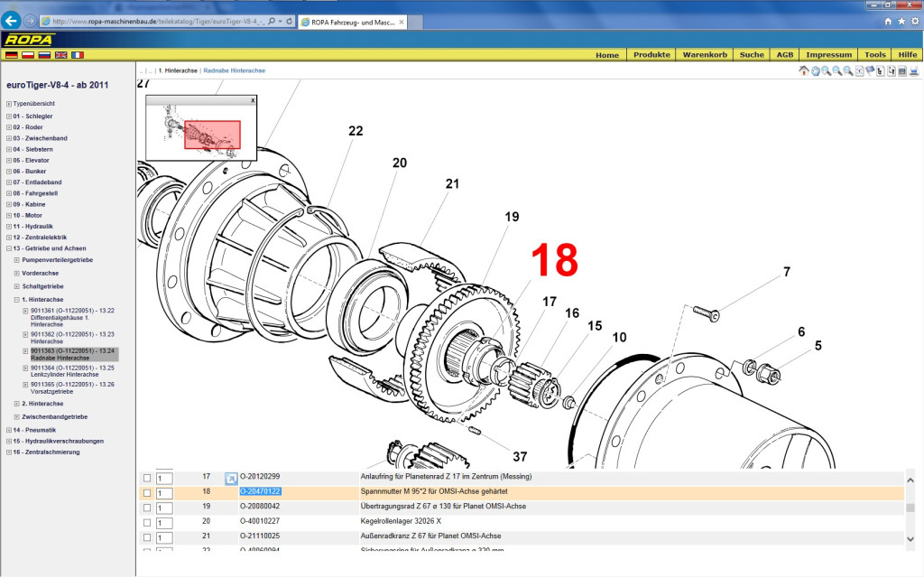The height and width of the screenshot is (578, 924).
Task: Expand the 2. Hinterachse subnode
Action: 16,404
